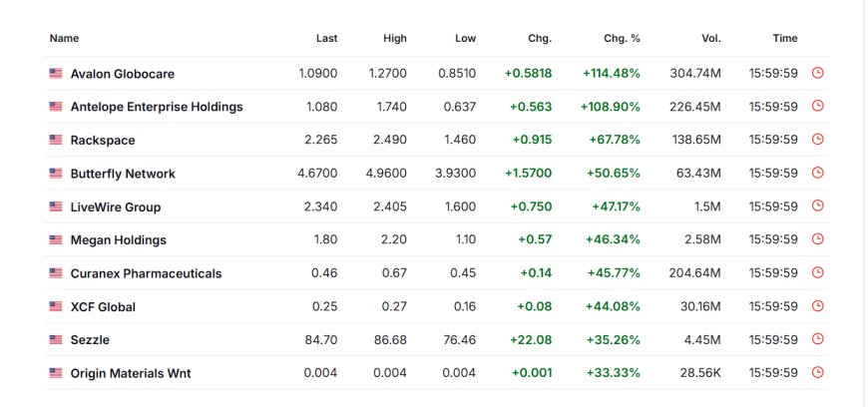Select the +46.34% change value

coord(613,239)
